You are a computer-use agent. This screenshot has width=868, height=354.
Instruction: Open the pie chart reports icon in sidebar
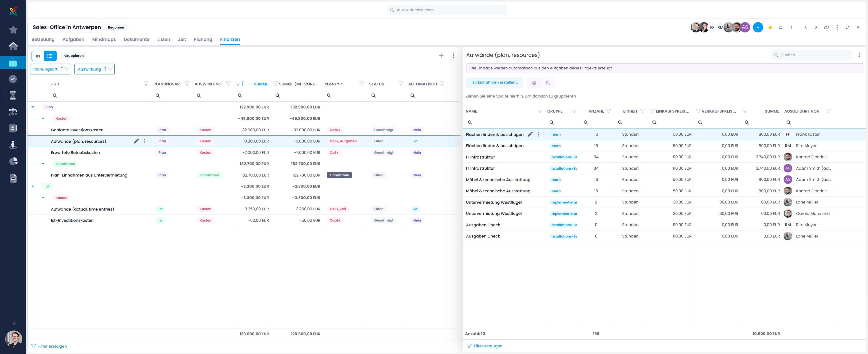tap(13, 161)
